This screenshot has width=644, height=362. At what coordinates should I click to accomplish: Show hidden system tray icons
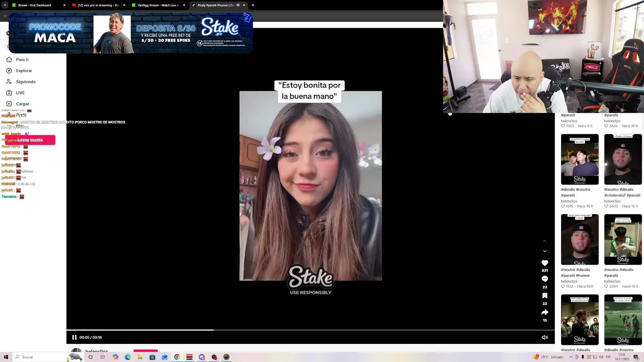[571, 357]
